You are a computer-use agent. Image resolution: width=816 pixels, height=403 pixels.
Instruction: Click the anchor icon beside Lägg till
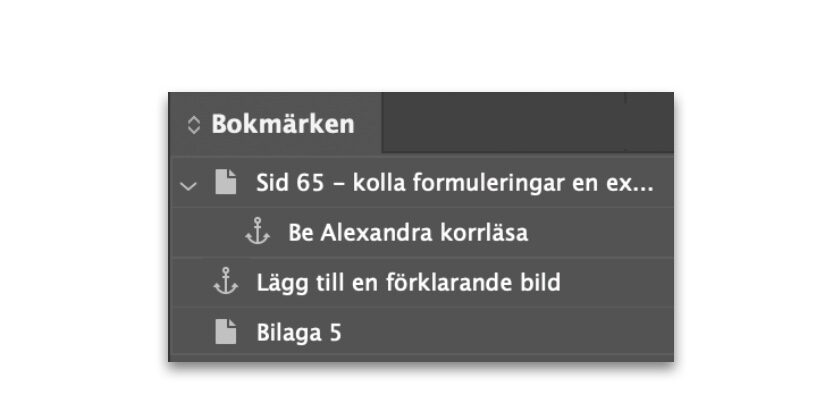(226, 281)
